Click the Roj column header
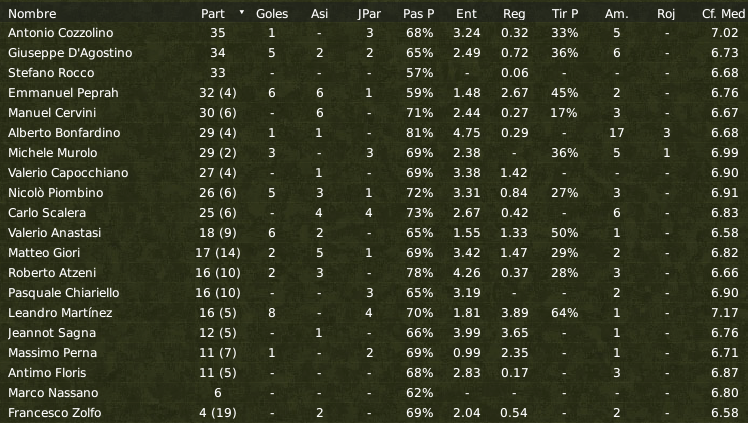748x423 pixels. 666,14
